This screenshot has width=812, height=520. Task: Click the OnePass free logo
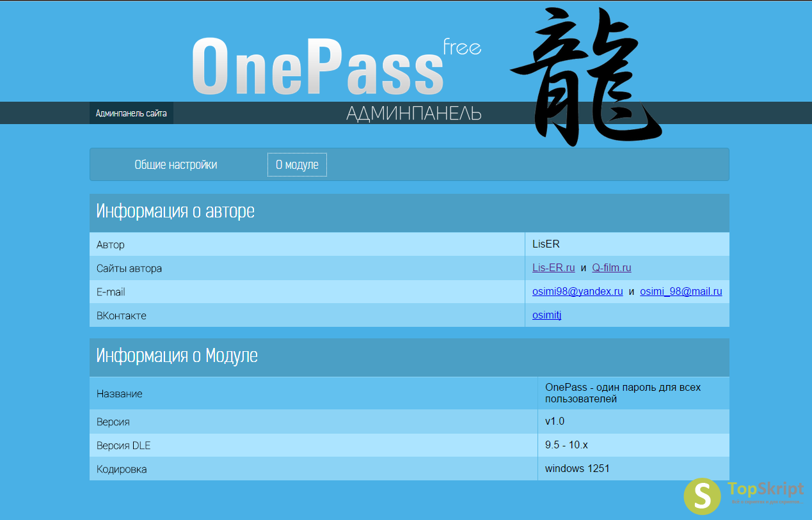click(336, 67)
